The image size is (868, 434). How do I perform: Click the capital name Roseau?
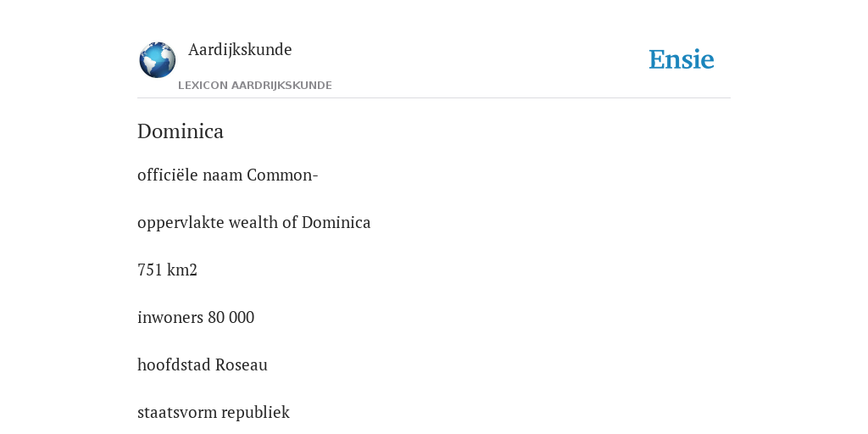coord(242,365)
